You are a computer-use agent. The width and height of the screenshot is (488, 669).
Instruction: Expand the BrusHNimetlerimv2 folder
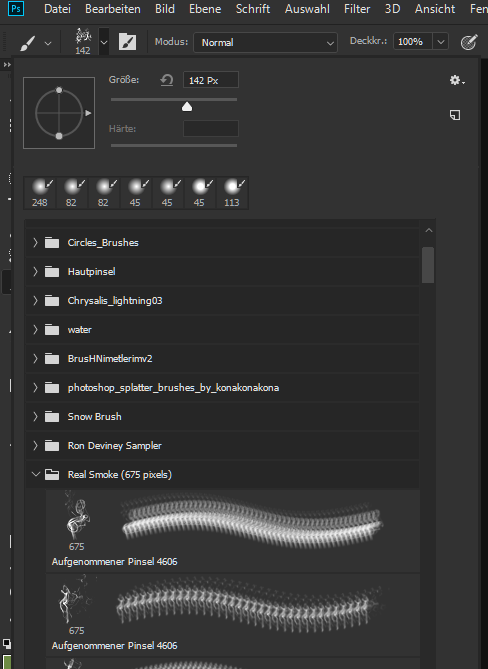point(35,358)
